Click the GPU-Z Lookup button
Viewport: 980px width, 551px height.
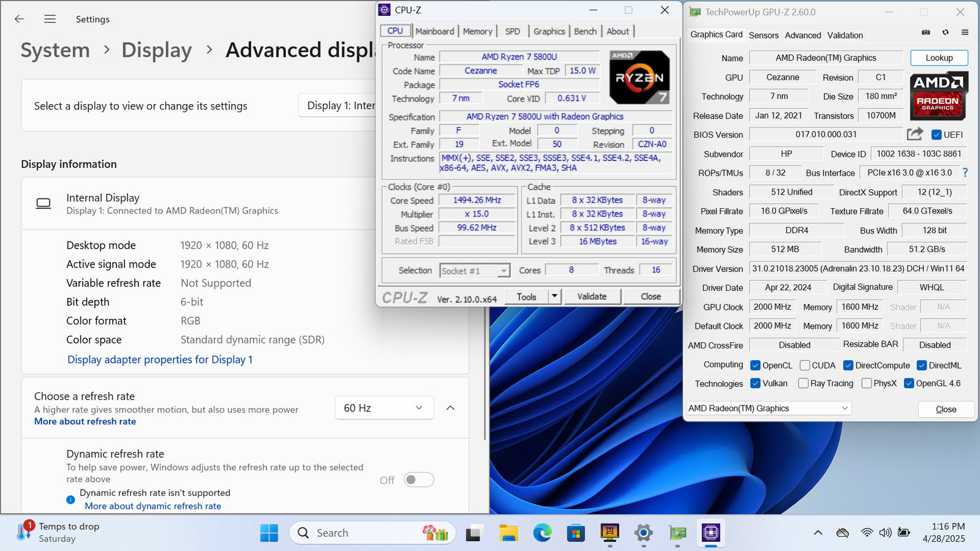pyautogui.click(x=939, y=58)
